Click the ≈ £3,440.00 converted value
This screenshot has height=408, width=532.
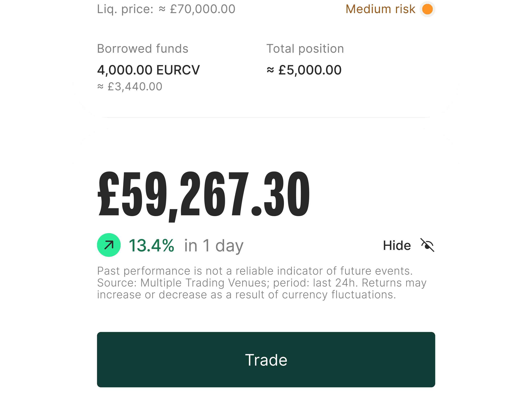coord(130,87)
